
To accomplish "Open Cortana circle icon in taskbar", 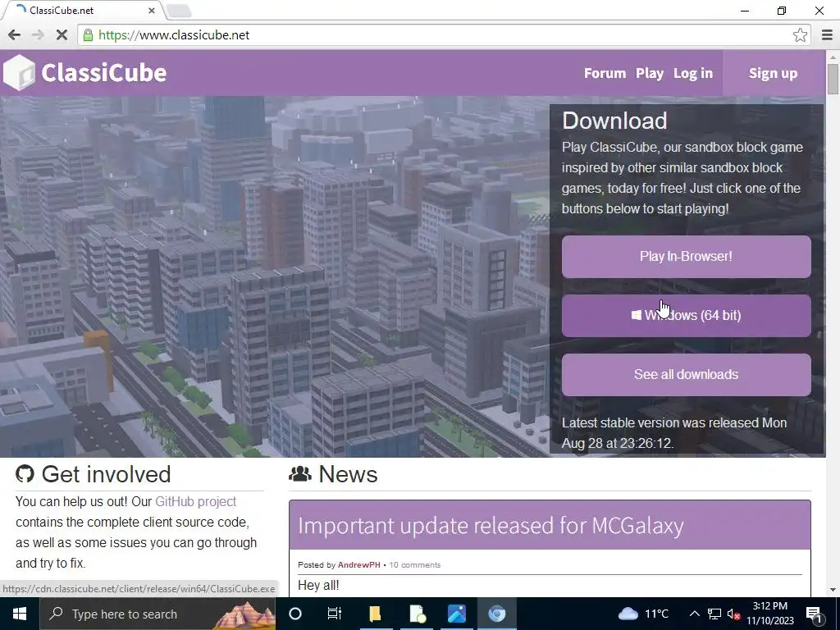I will click(x=295, y=614).
